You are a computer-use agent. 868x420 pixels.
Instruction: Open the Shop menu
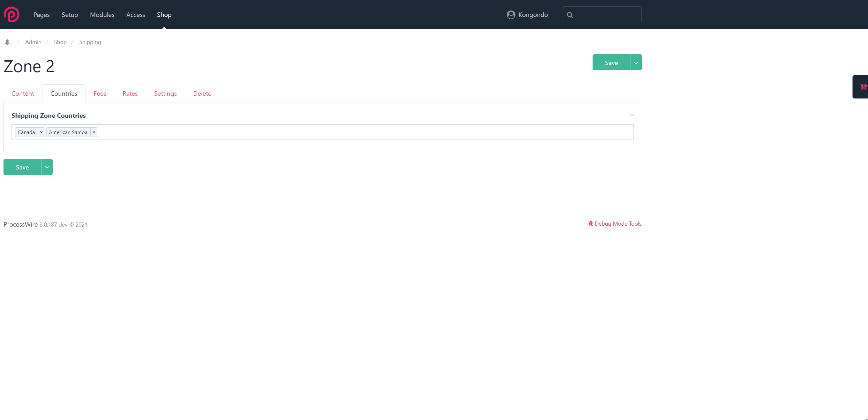pos(164,14)
